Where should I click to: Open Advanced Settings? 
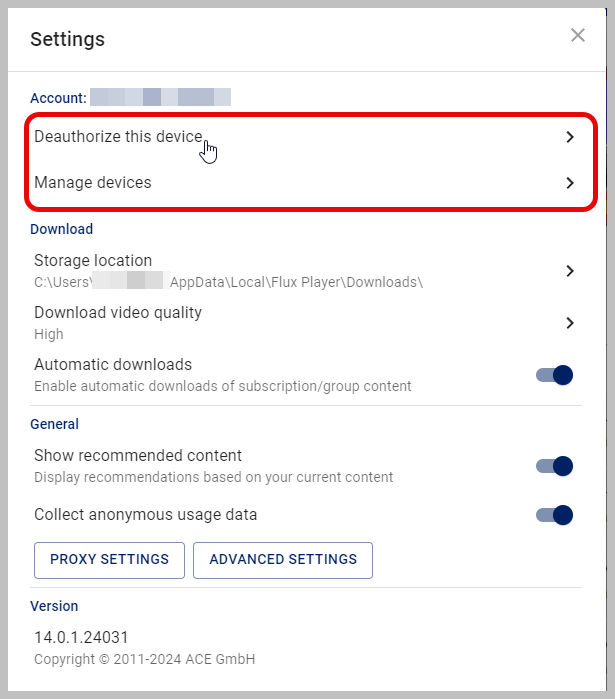283,560
